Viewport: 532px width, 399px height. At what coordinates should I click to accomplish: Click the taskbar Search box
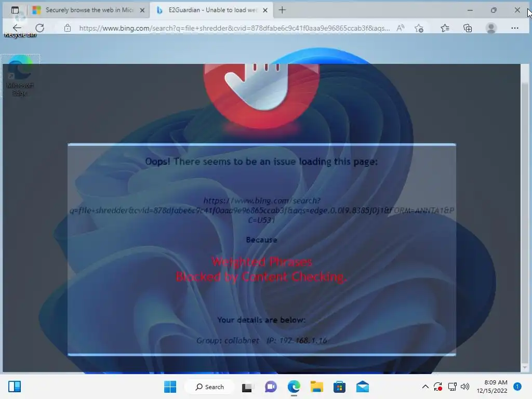click(x=209, y=387)
